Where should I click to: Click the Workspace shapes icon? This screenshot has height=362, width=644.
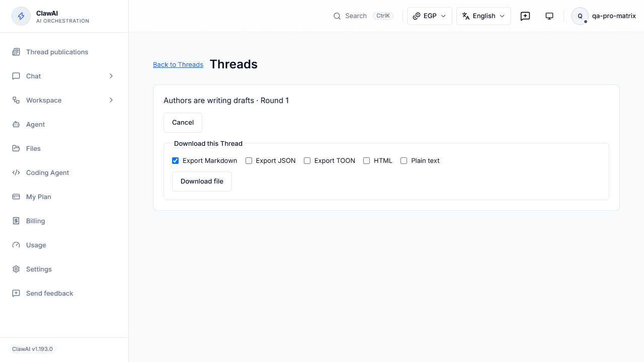(16, 100)
